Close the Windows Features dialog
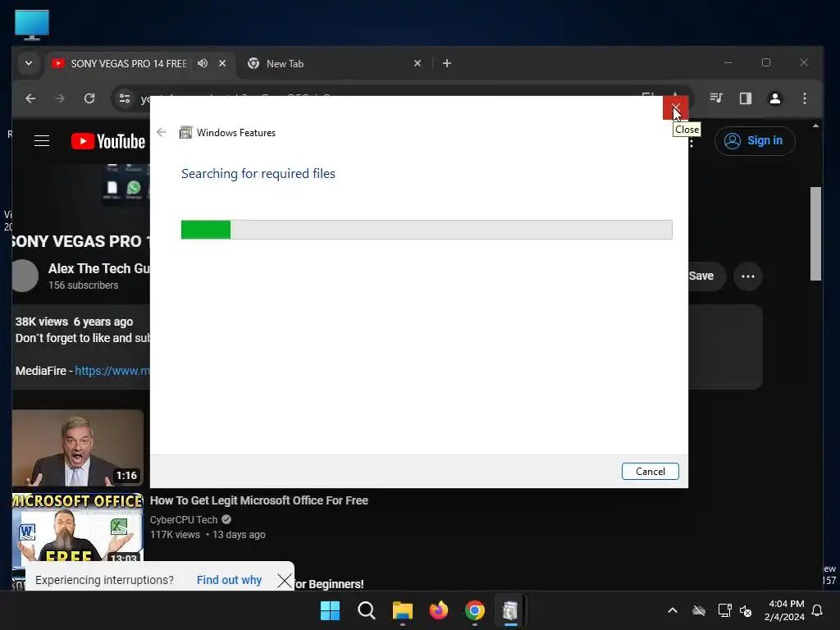The width and height of the screenshot is (840, 630). [x=675, y=107]
